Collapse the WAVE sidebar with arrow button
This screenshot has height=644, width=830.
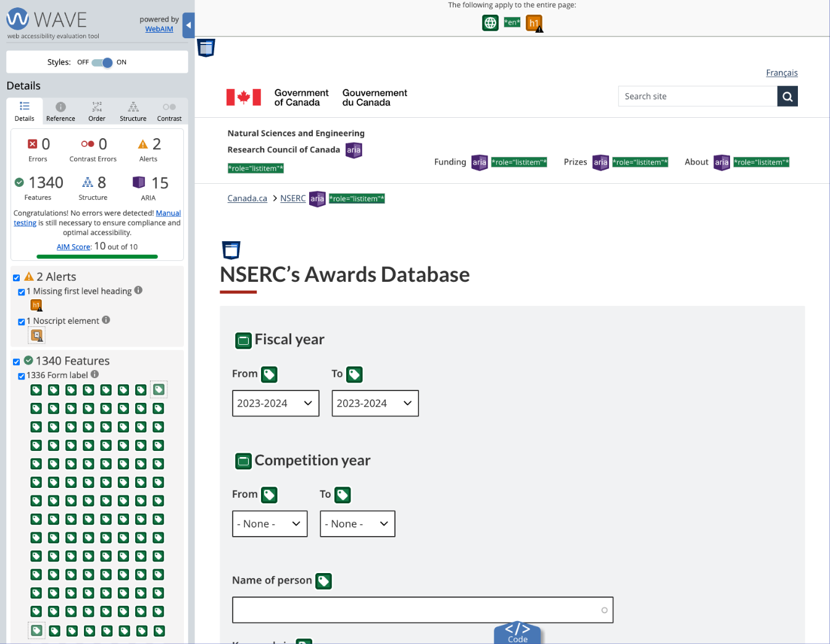click(188, 25)
